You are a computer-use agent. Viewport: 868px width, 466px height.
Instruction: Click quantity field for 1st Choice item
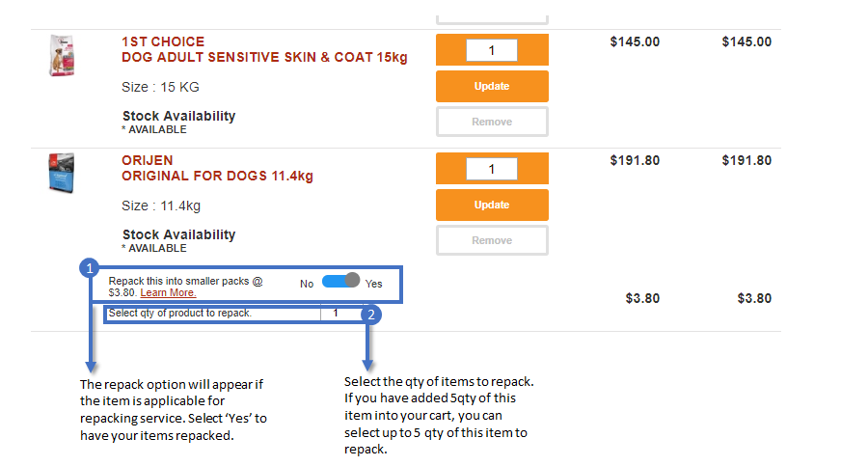(x=492, y=50)
